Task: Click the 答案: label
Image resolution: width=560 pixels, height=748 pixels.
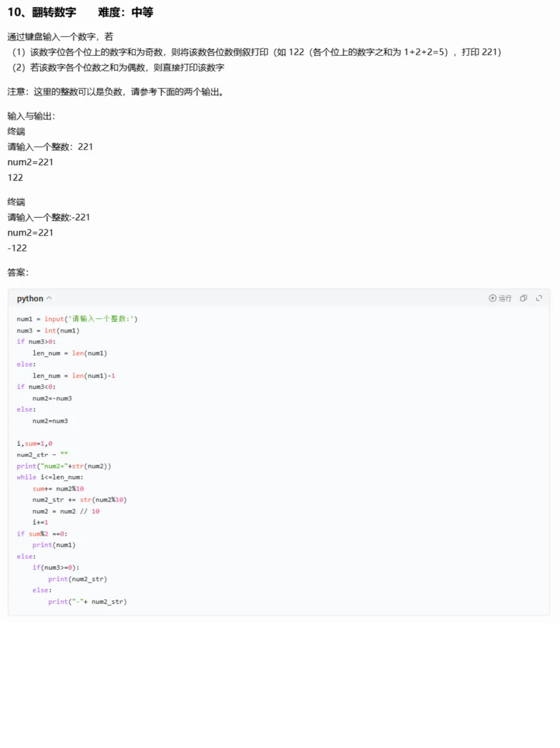Action: (x=18, y=272)
